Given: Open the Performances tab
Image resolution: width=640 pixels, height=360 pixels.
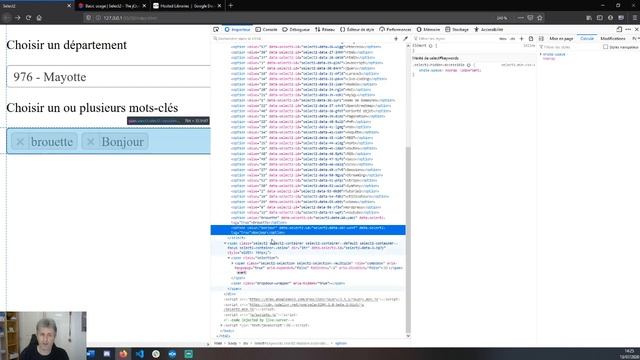Looking at the screenshot, I should 395,29.
